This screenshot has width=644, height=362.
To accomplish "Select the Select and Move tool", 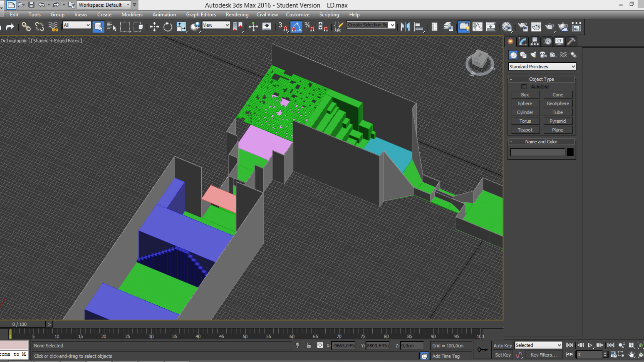I will (154, 26).
